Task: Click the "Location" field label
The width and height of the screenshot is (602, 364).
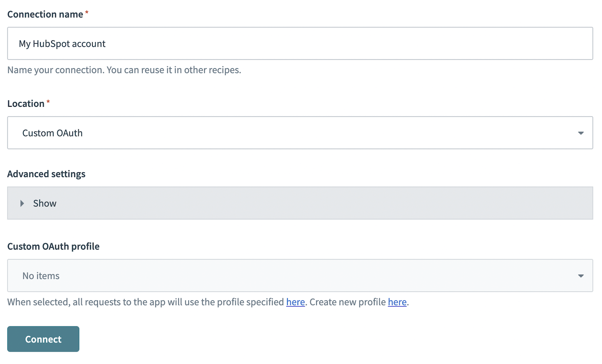Action: (26, 104)
